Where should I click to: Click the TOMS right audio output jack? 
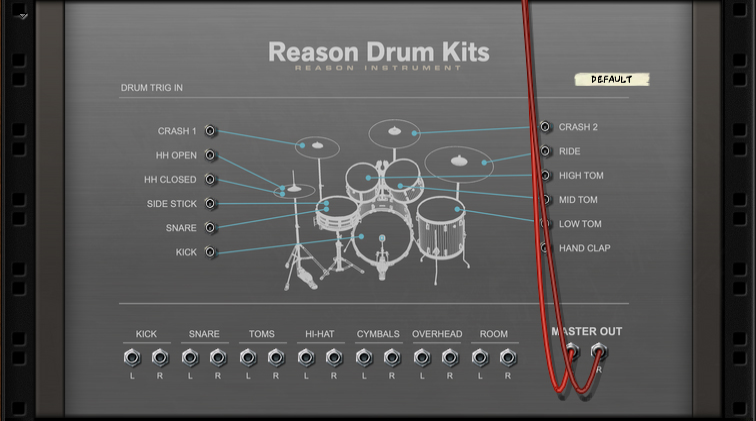pyautogui.click(x=276, y=358)
